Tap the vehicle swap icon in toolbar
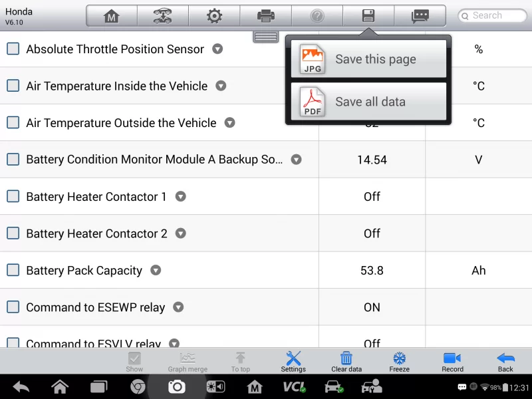This screenshot has width=532, height=399. 163,16
